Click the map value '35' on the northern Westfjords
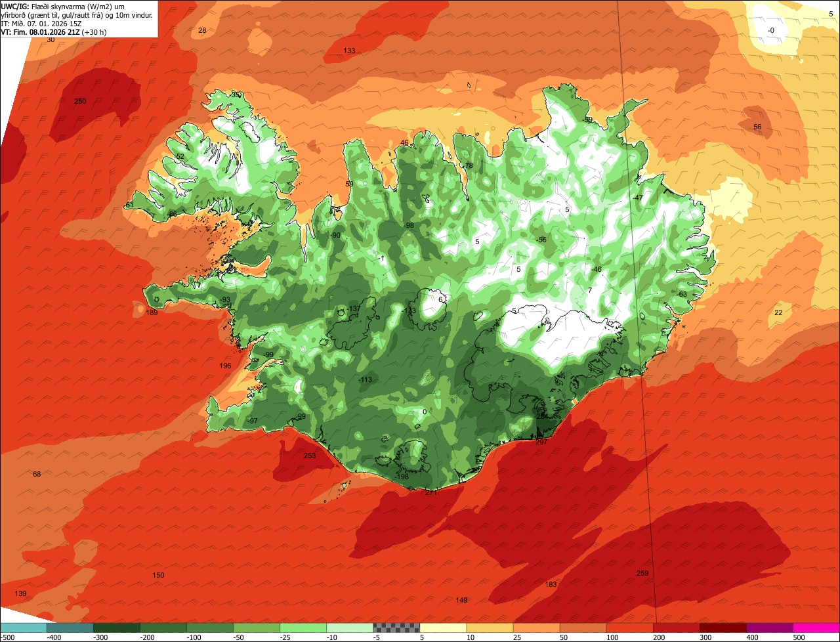Image resolution: width=840 pixels, height=642 pixels. (236, 95)
